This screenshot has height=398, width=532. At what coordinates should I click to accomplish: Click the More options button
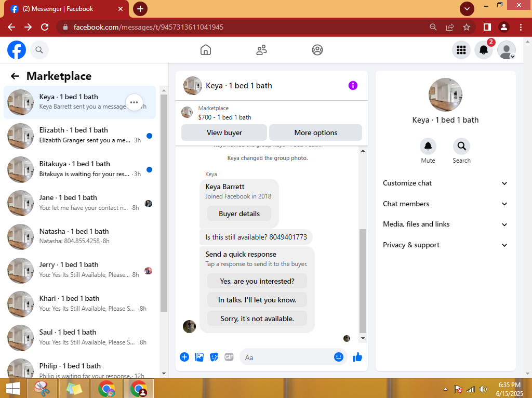315,132
